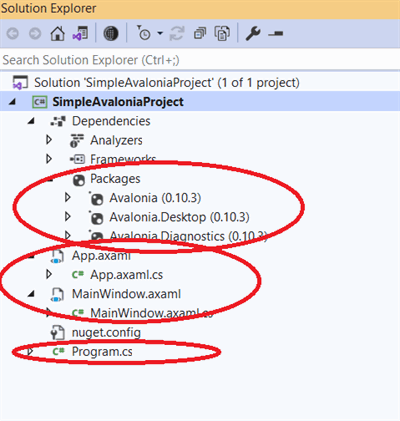Select the Solution 'SimpleAvaloniaProject' root item
The image size is (400, 421).
click(x=167, y=83)
